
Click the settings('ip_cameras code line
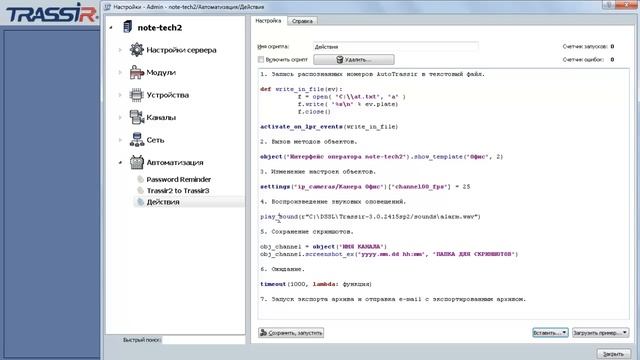[x=365, y=187]
